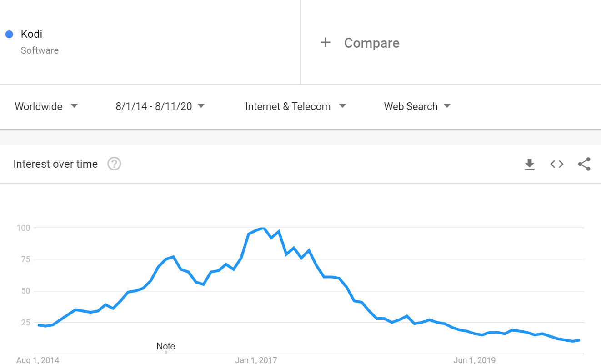The width and height of the screenshot is (601, 364).
Task: Share the Interest over time chart
Action: [x=584, y=164]
